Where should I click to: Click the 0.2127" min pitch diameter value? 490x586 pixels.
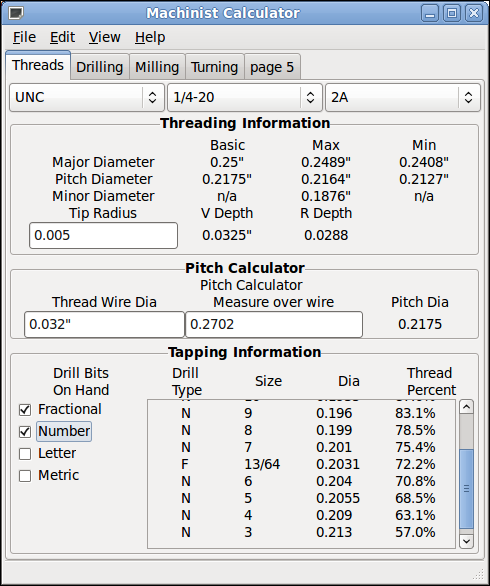coord(424,179)
